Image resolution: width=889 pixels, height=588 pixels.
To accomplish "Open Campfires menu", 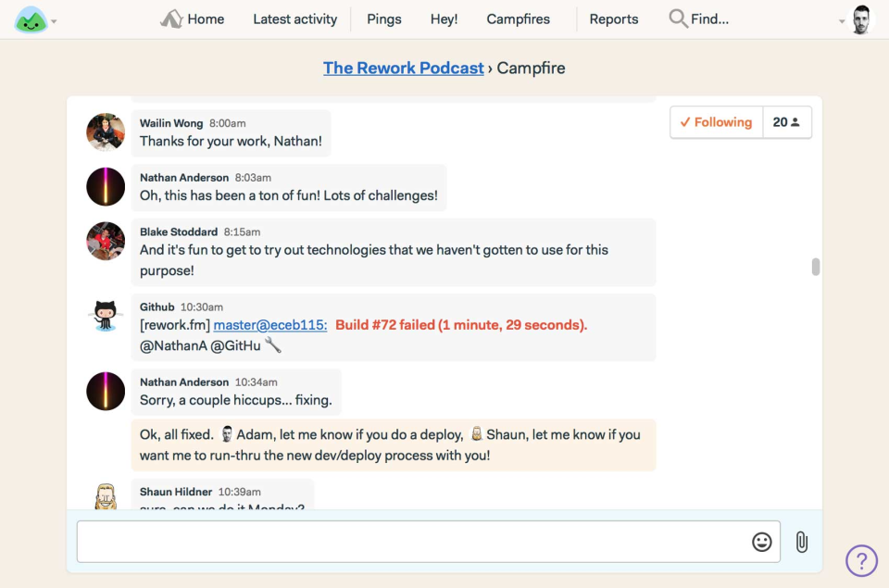I will point(519,19).
